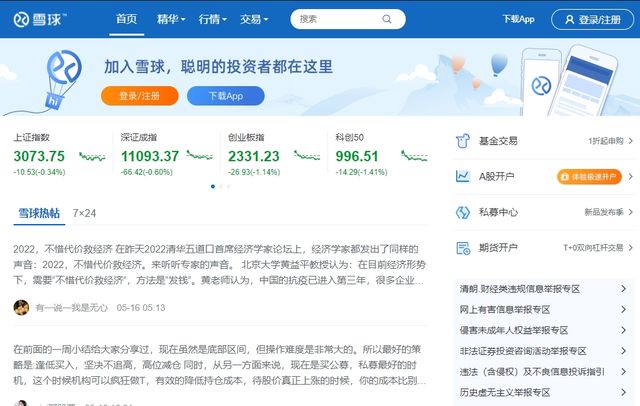The image size is (640, 406).
Task: Open the 基金交易 fund icon
Action: coord(463,141)
